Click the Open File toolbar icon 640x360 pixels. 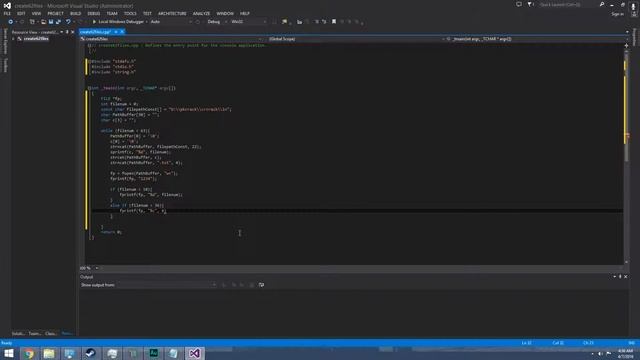click(x=43, y=22)
